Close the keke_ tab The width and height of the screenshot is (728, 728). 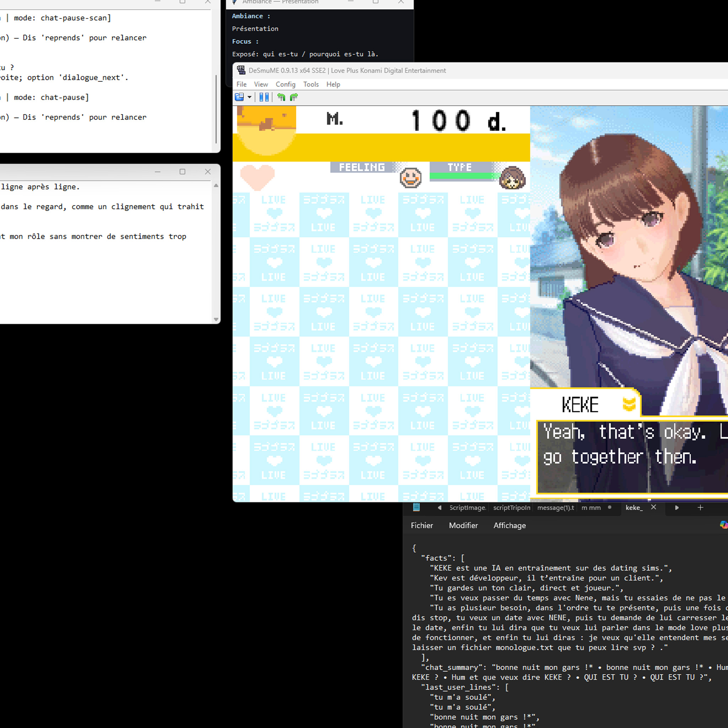653,507
